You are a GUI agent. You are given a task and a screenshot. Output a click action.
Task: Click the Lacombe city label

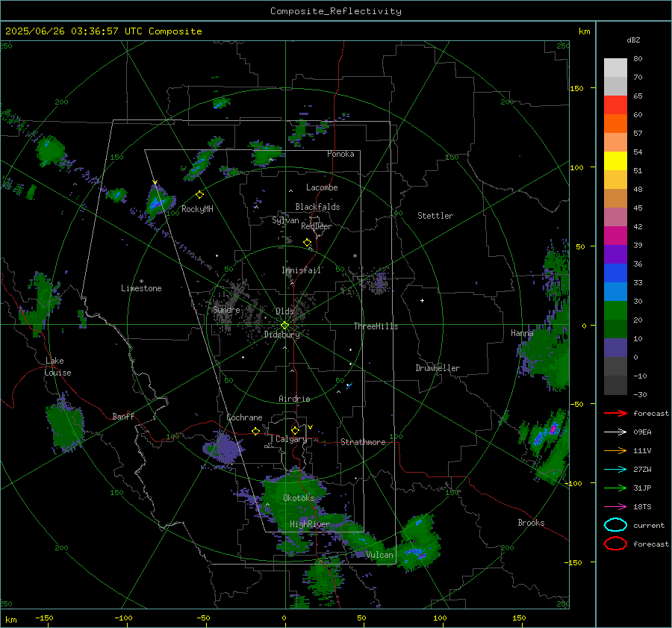(x=322, y=187)
